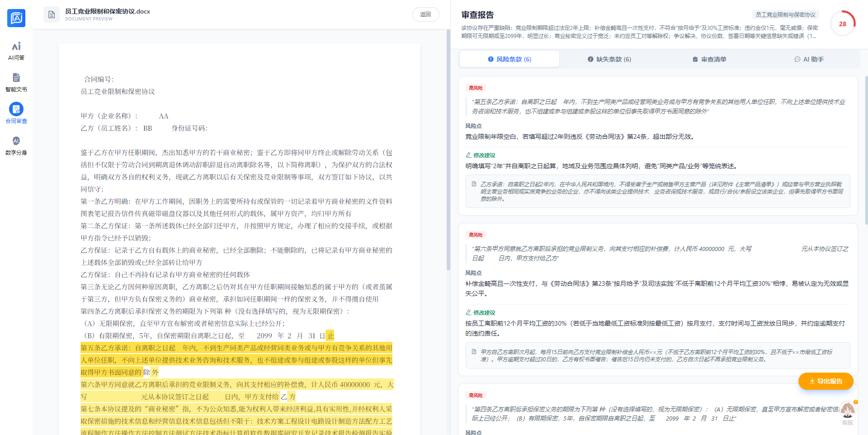Expand the truncated review summary text

tap(812, 36)
